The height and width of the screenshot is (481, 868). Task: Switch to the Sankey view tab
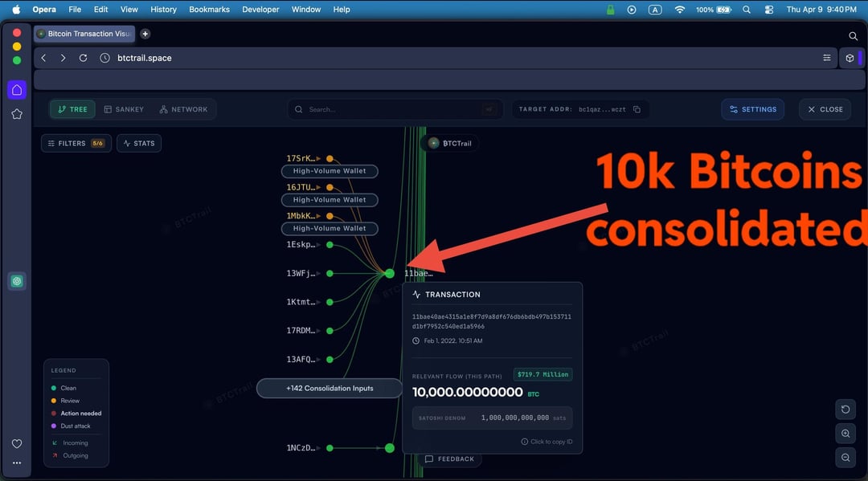124,109
